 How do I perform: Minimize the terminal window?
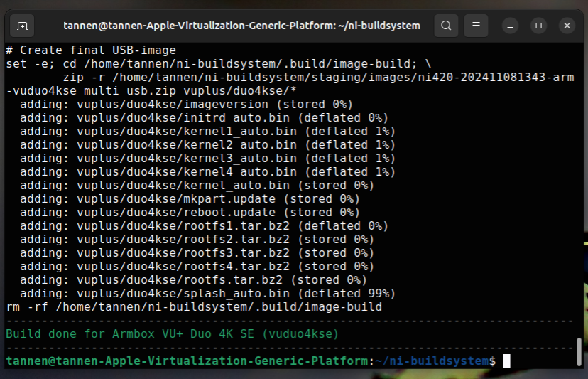point(511,26)
